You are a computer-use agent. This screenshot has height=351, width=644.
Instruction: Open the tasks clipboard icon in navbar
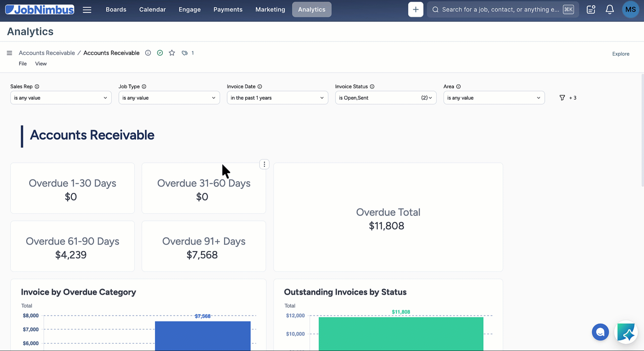(591, 9)
